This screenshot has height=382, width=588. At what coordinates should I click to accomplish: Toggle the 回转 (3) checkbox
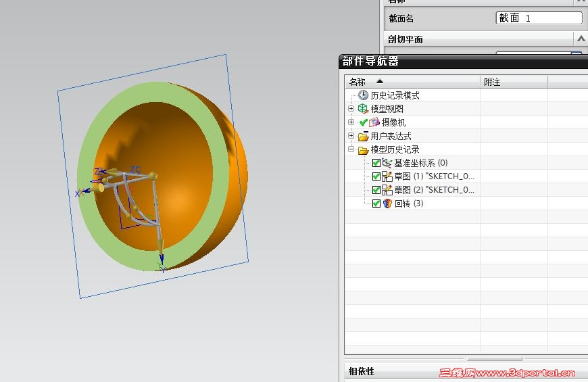coord(376,204)
